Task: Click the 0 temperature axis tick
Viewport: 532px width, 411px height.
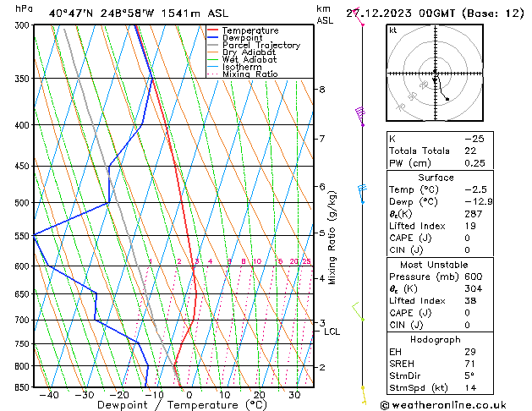Action: point(189,395)
